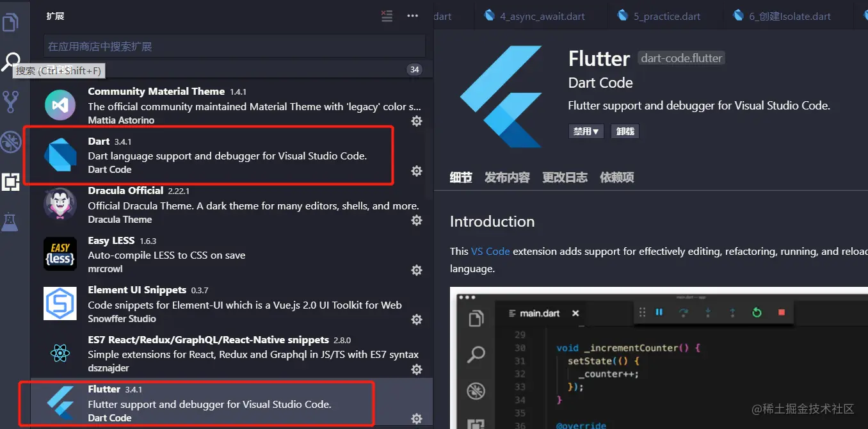The height and width of the screenshot is (429, 868).
Task: Select the Flutter 3.4.1 extension title
Action: (104, 389)
